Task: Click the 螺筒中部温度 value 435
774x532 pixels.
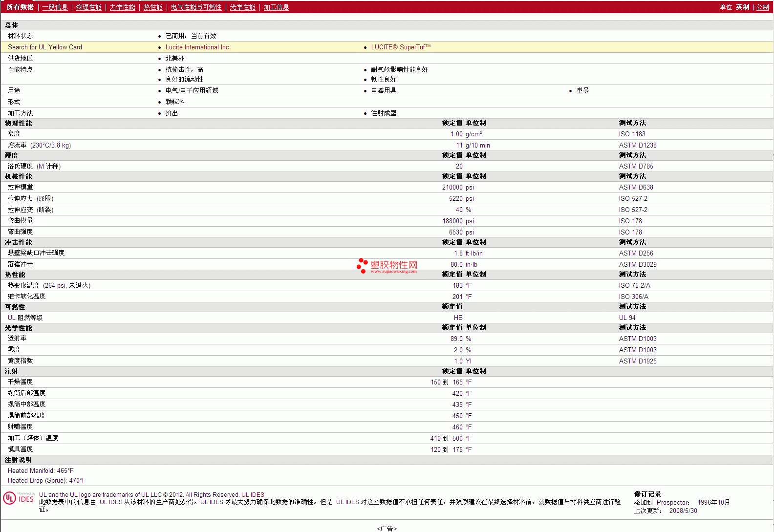Action: [x=457, y=404]
